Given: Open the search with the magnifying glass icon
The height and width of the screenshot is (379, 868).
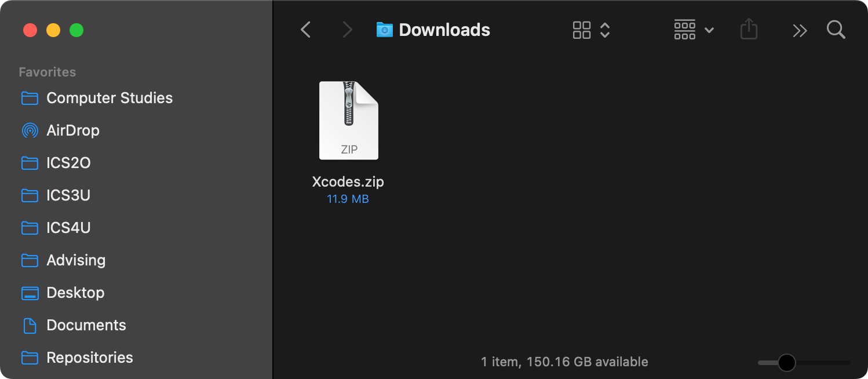Looking at the screenshot, I should coord(836,30).
